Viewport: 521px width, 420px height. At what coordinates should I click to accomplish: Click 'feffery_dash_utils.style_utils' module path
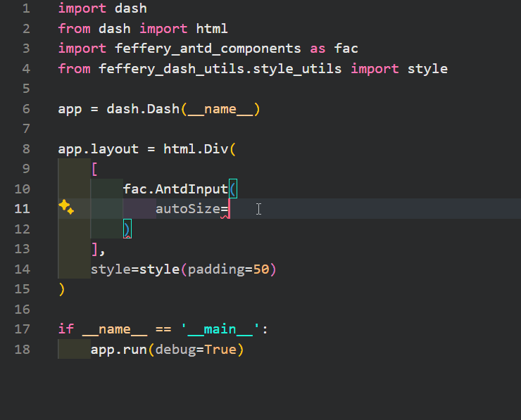220,69
